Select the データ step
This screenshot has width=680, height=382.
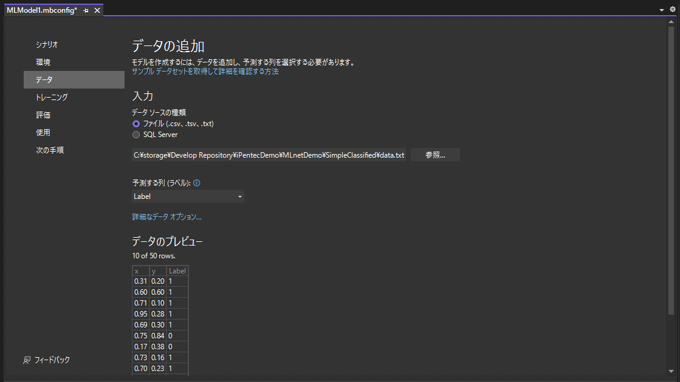point(74,80)
